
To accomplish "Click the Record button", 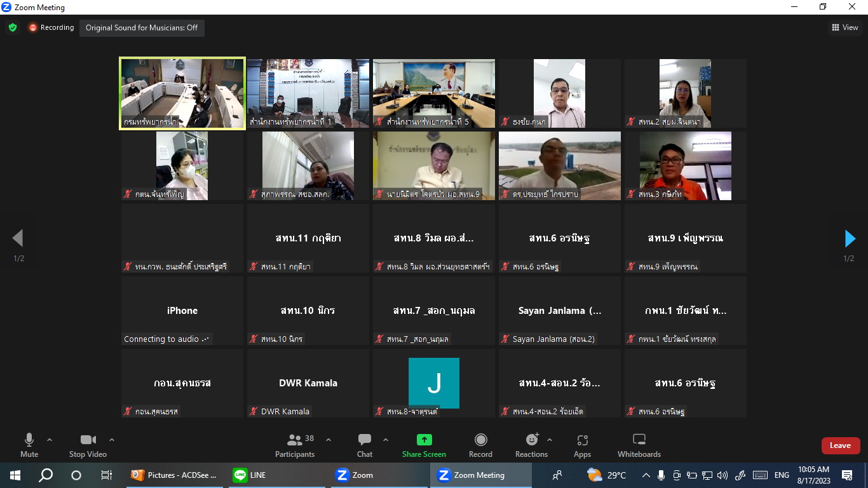I will (x=480, y=445).
